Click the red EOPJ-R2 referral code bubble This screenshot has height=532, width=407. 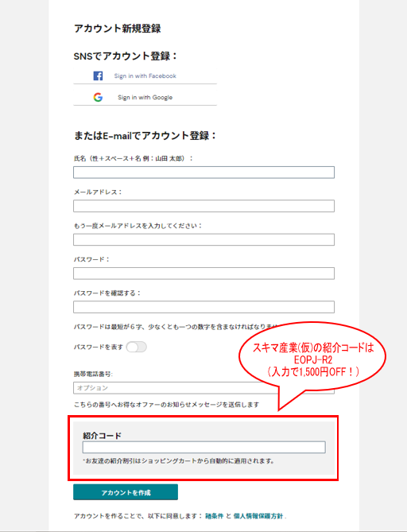[312, 359]
